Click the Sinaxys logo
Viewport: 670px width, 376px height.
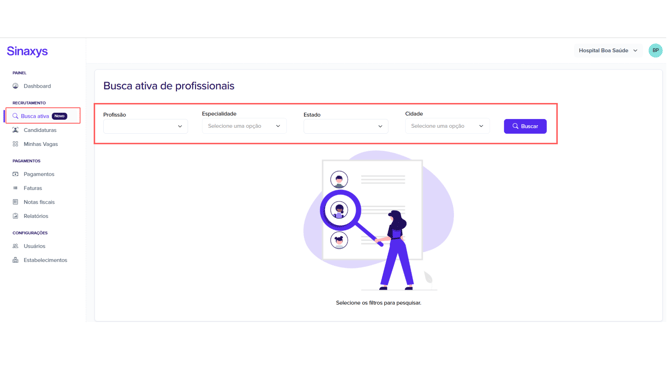pyautogui.click(x=27, y=51)
